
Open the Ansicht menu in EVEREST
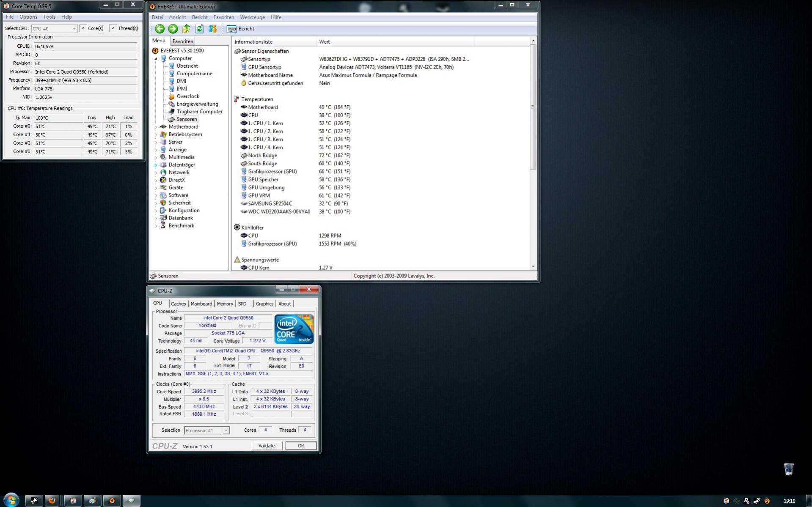[177, 17]
